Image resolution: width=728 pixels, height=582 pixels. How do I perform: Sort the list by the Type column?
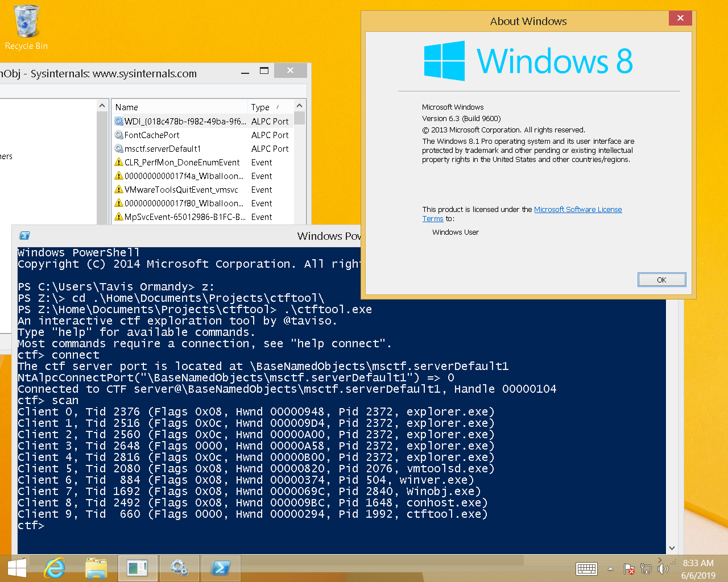tap(260, 107)
